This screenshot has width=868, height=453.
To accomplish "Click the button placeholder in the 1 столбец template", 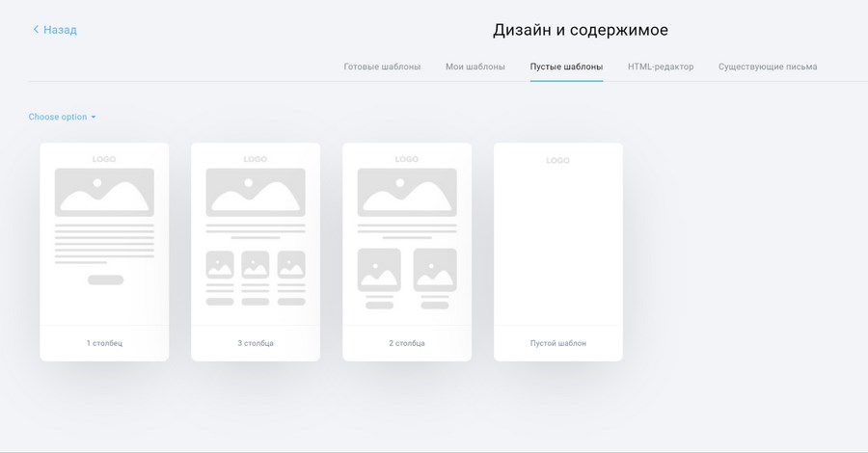I will [x=105, y=280].
